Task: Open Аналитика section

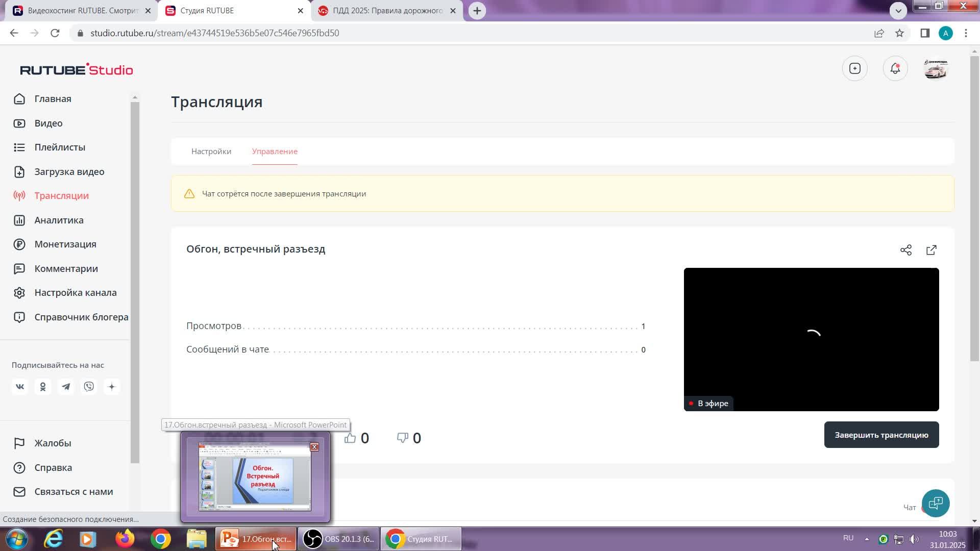Action: pos(48,220)
